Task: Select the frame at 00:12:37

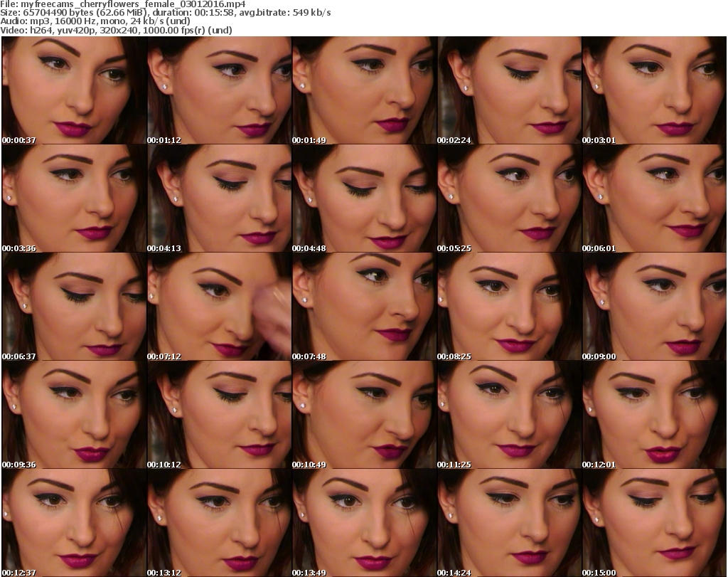Action: [x=74, y=523]
